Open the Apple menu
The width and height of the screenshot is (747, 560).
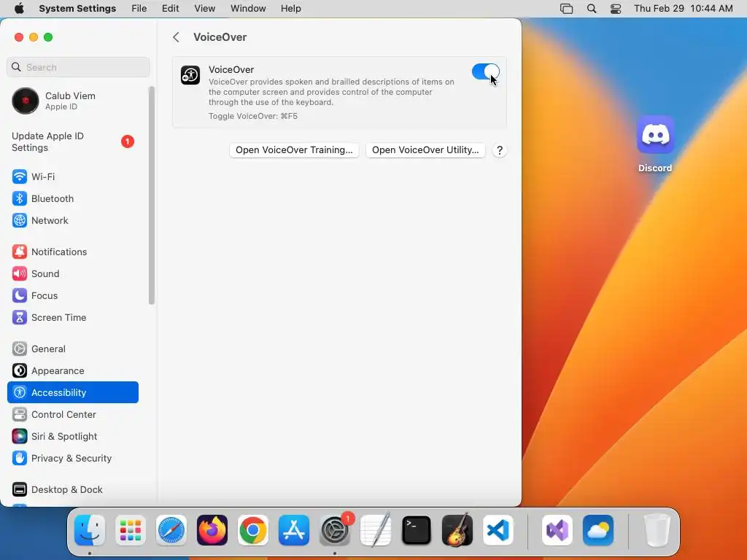(19, 9)
